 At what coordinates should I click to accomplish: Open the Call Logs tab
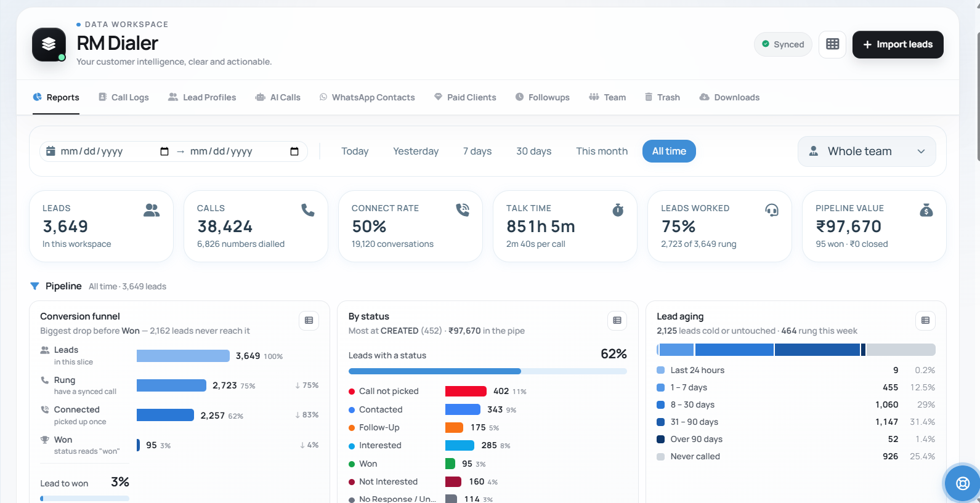124,97
